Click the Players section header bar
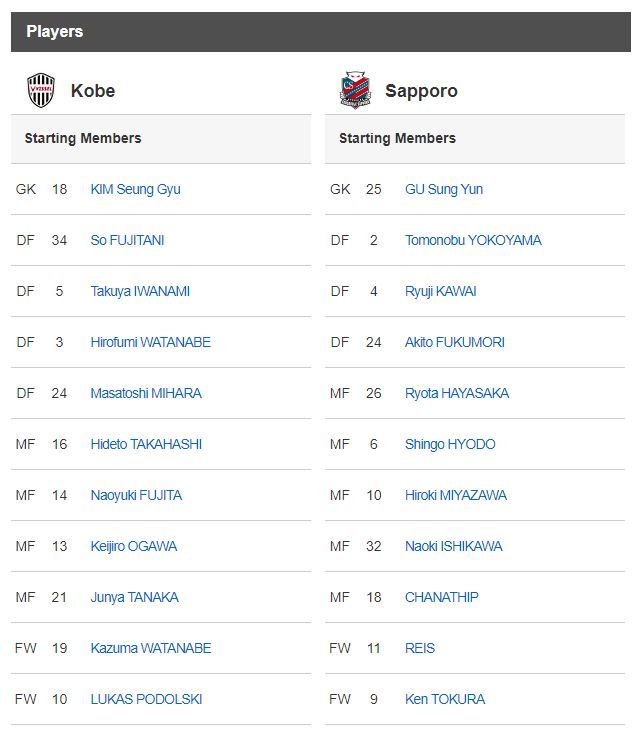The image size is (643, 739). [321, 32]
